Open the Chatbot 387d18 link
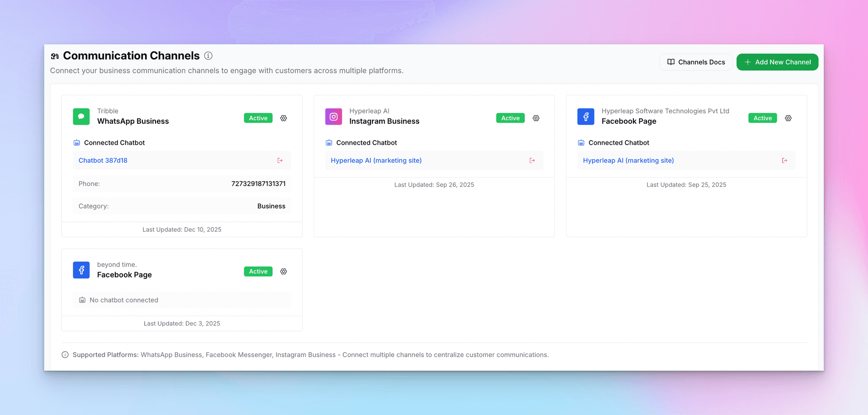Image resolution: width=868 pixels, height=415 pixels. point(103,160)
